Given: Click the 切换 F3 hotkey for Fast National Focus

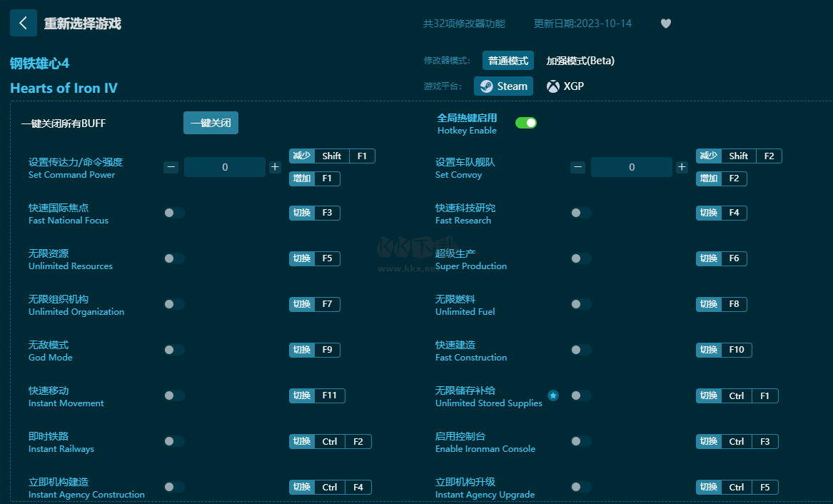Looking at the screenshot, I should [x=315, y=213].
